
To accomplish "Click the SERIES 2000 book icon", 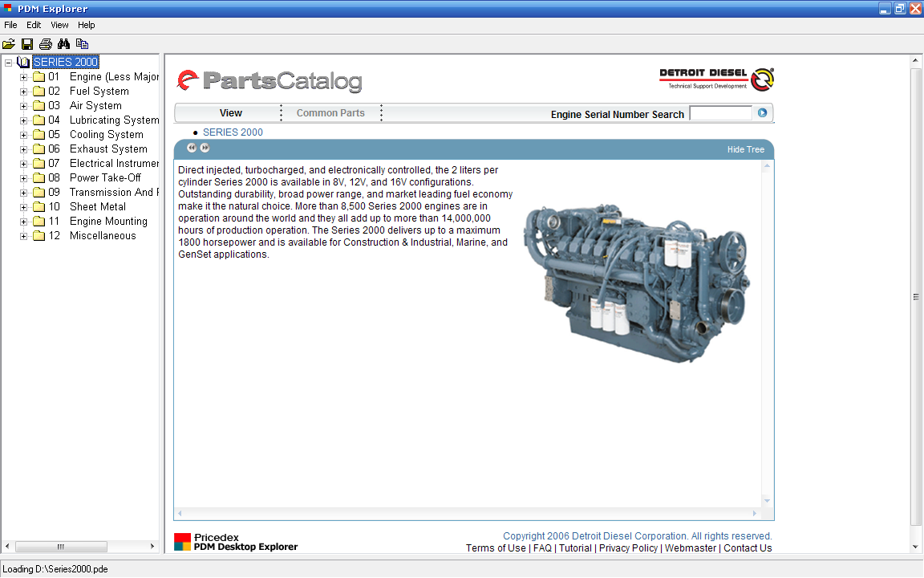I will click(23, 62).
